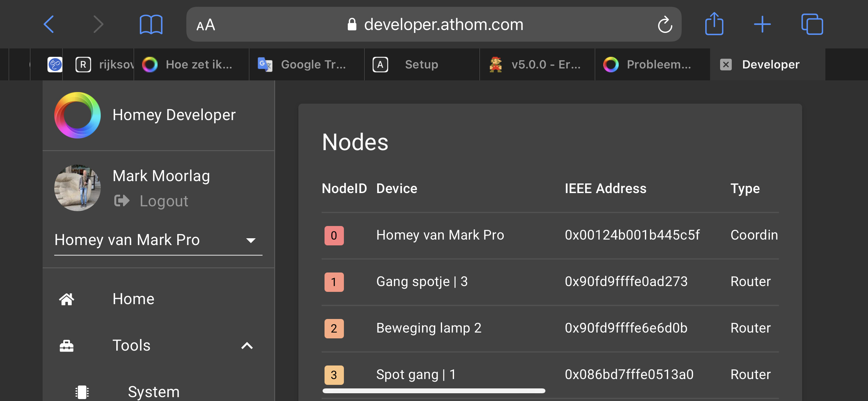Click the Logout link
868x401 pixels.
[x=163, y=201]
